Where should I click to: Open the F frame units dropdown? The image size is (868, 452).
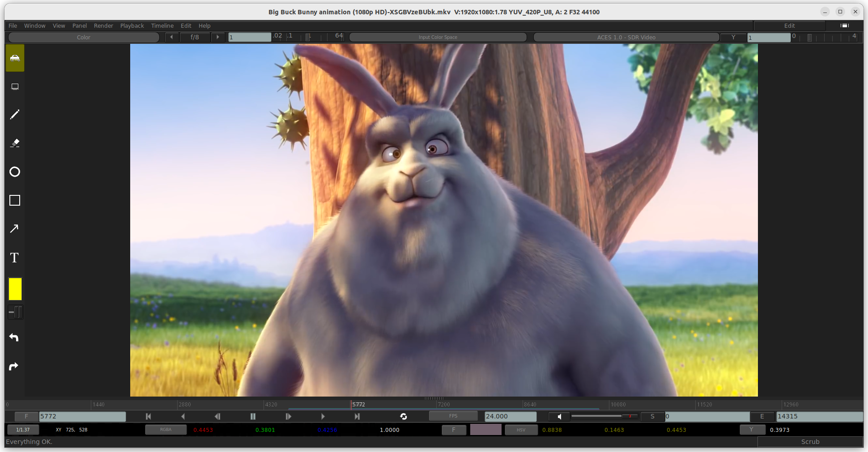(26, 416)
